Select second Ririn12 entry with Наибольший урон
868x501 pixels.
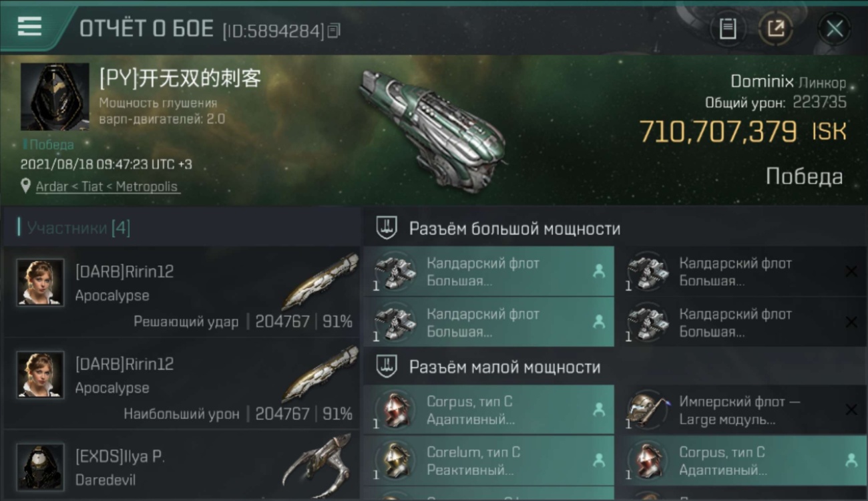[x=182, y=383]
